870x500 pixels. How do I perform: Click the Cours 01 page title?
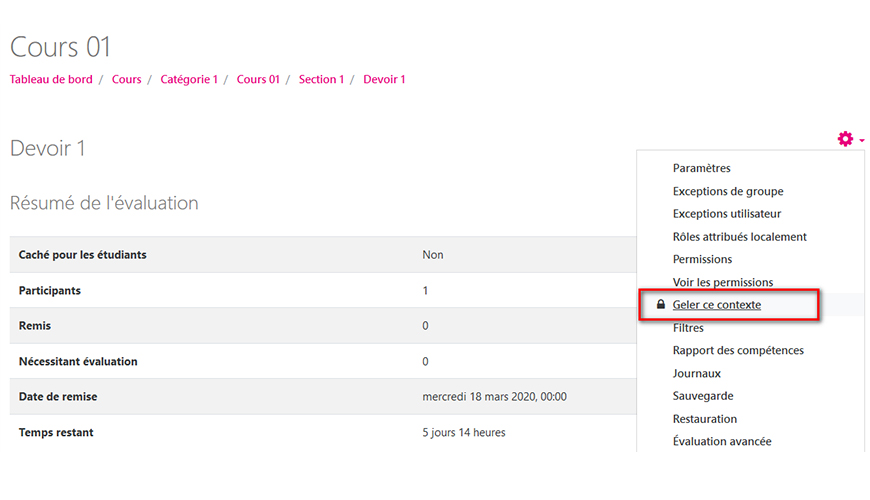[60, 47]
